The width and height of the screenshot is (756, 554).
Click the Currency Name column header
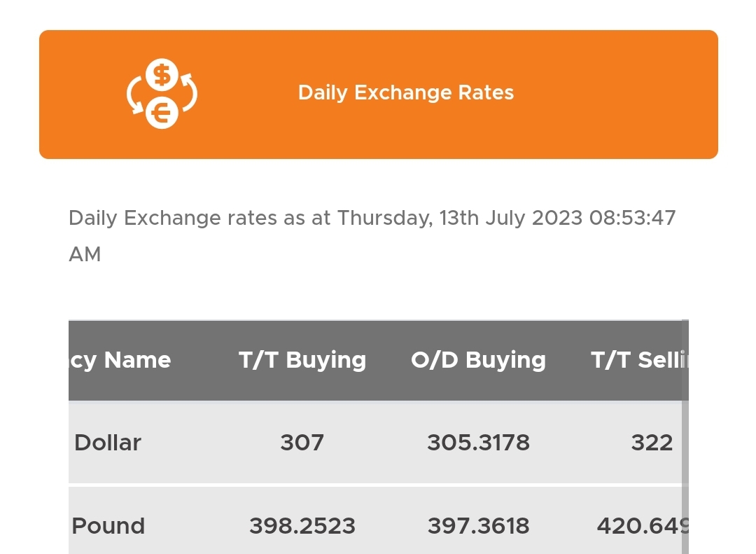[120, 360]
